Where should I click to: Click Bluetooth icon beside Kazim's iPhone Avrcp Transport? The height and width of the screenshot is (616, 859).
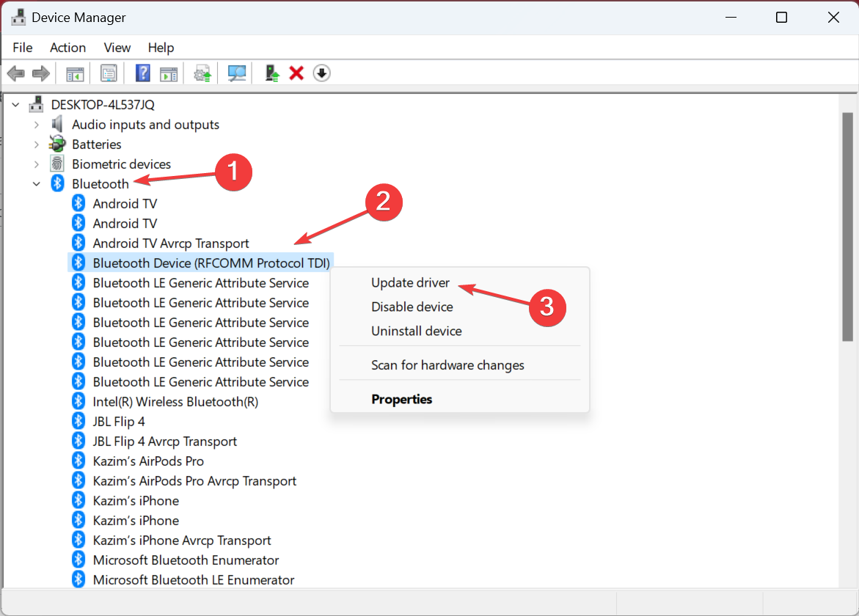pyautogui.click(x=78, y=540)
